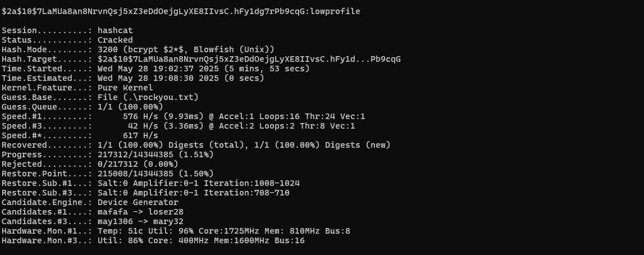This screenshot has width=644, height=255.
Task: Click the Status value 'Cracked'
Action: pyautogui.click(x=115, y=40)
